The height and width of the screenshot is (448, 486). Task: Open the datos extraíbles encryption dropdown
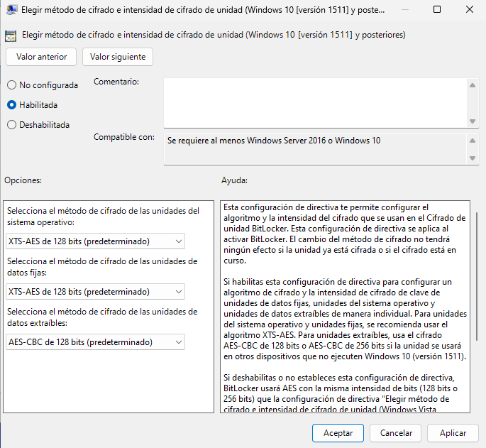pyautogui.click(x=95, y=342)
